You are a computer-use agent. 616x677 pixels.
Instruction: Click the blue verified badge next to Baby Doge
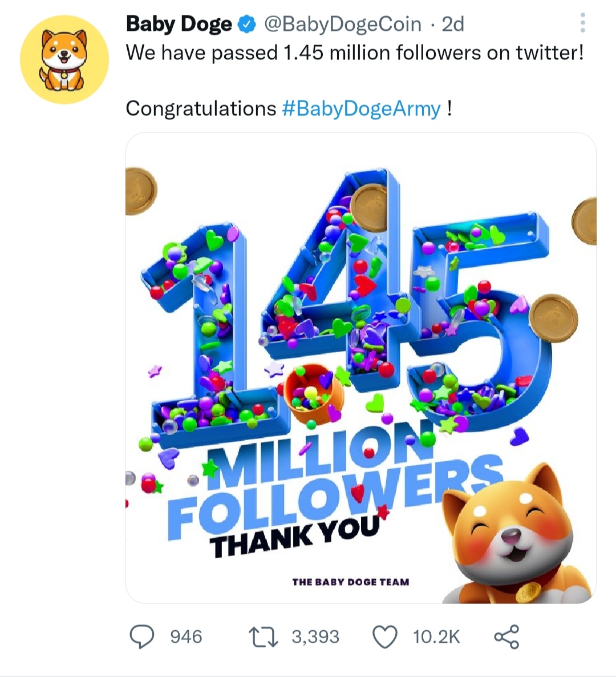tap(246, 24)
